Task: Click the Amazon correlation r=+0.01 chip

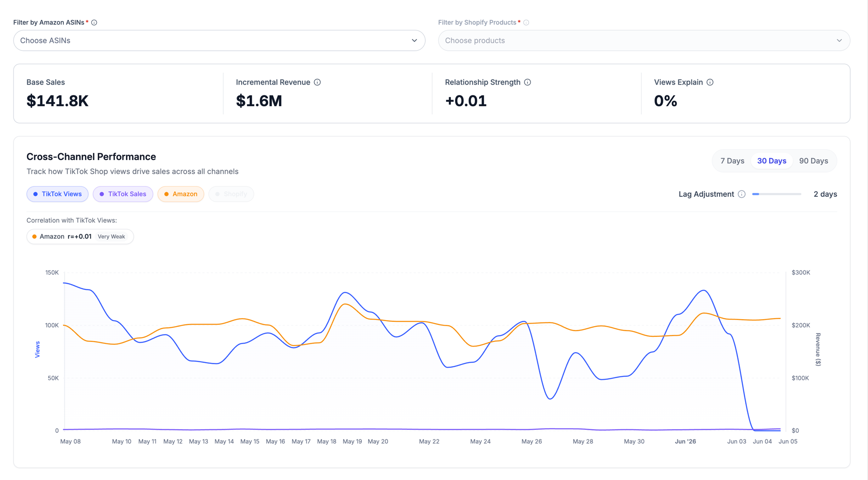Action: pyautogui.click(x=80, y=237)
